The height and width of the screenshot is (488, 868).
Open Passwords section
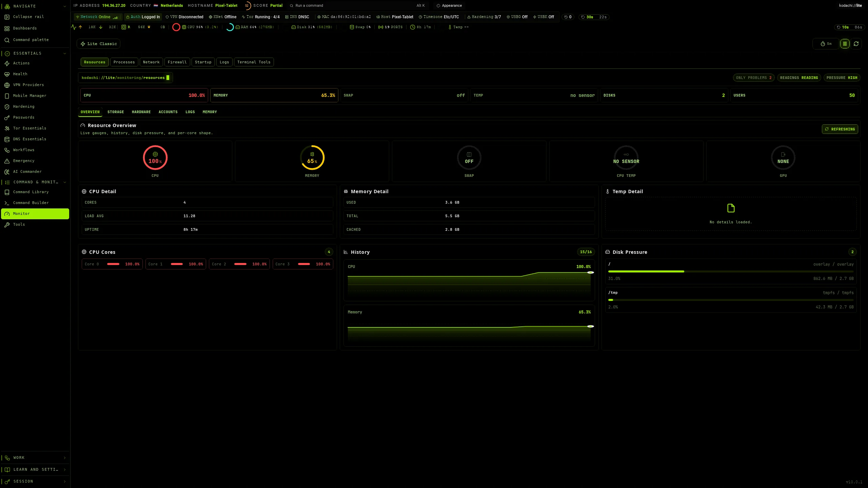[x=35, y=118]
